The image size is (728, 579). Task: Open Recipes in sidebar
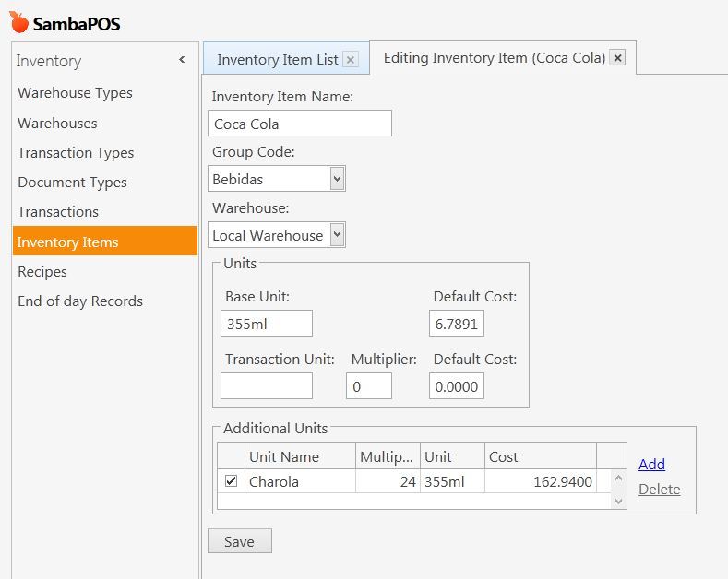tap(42, 271)
